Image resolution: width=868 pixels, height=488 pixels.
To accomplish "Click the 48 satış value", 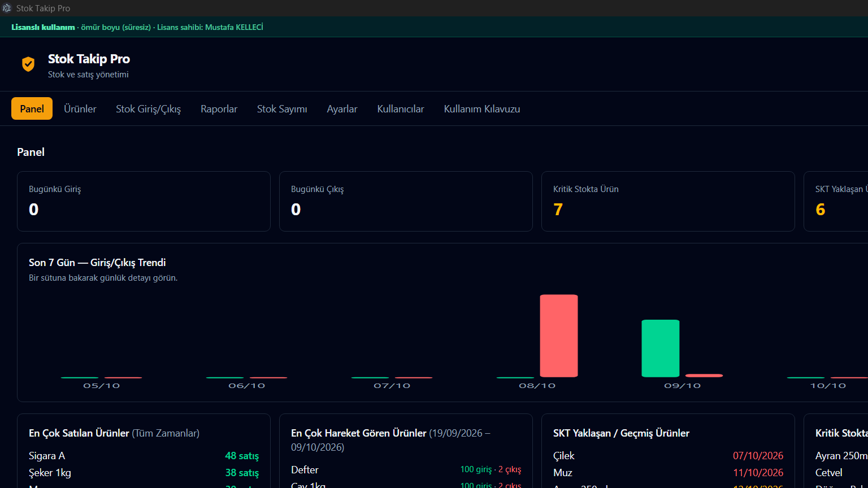I will tap(242, 456).
